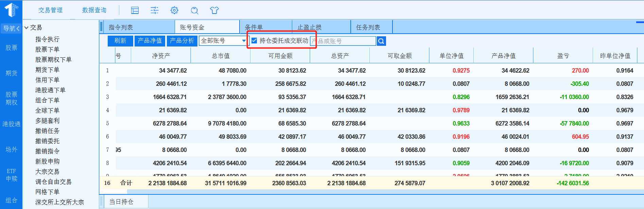This screenshot has width=644, height=209.
Task: Sort by 产品净值 column header
Action: [504, 56]
